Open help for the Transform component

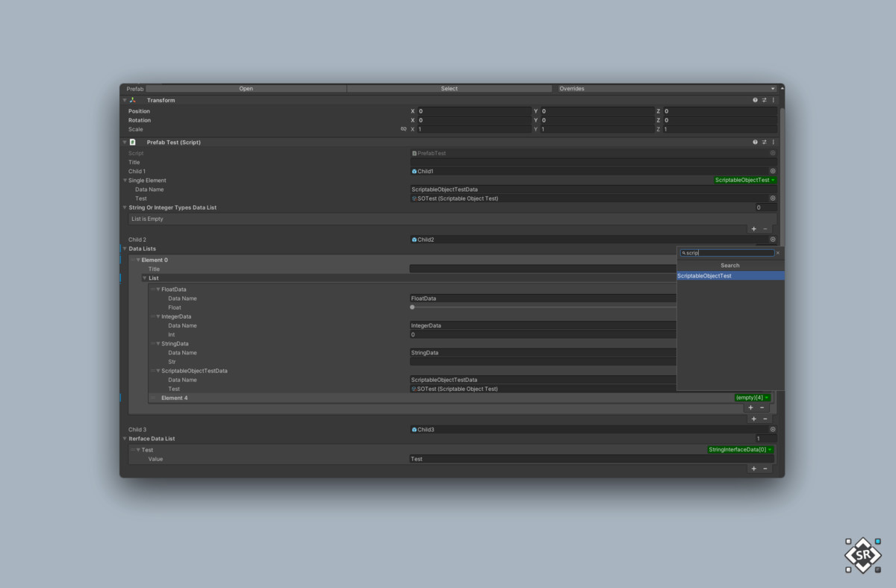755,100
